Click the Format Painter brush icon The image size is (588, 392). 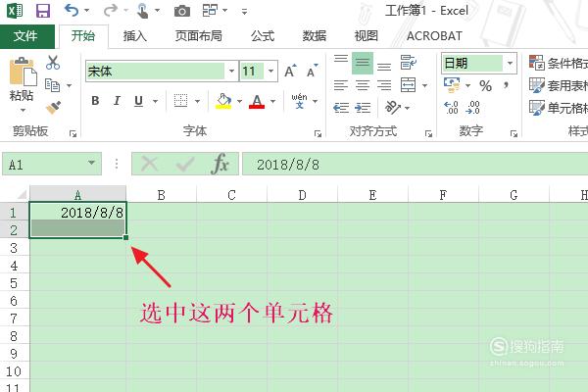coord(53,108)
